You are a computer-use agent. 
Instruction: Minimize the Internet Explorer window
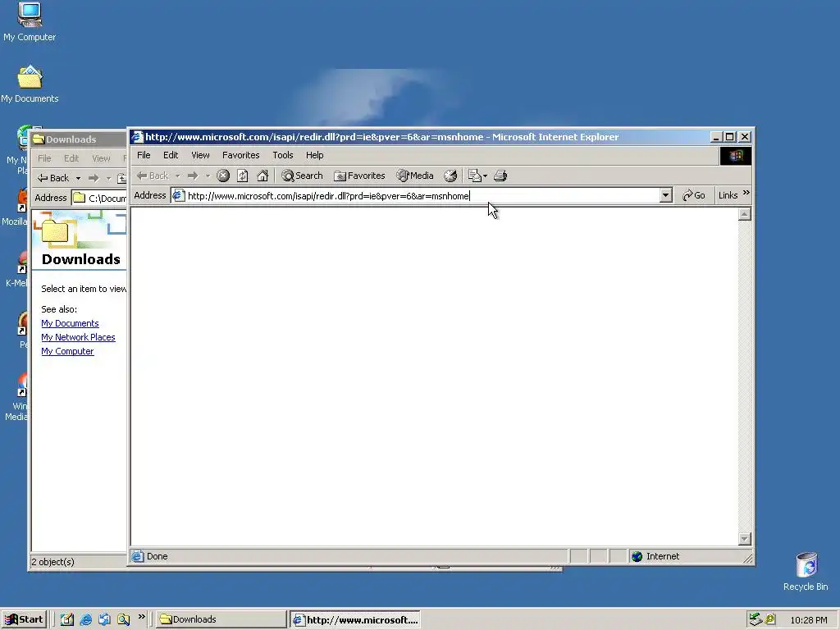(x=716, y=137)
